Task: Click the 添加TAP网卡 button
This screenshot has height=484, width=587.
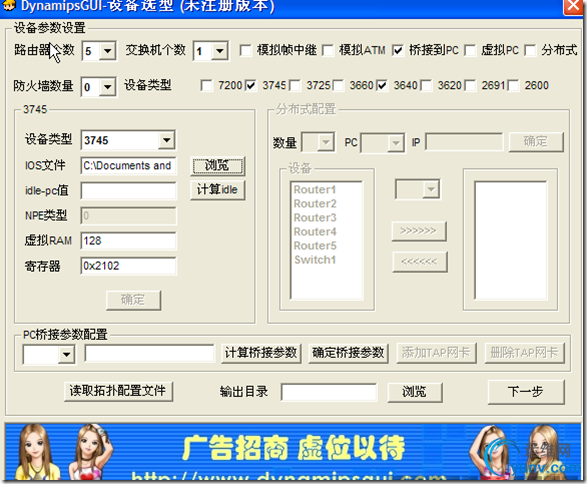Action: 437,353
